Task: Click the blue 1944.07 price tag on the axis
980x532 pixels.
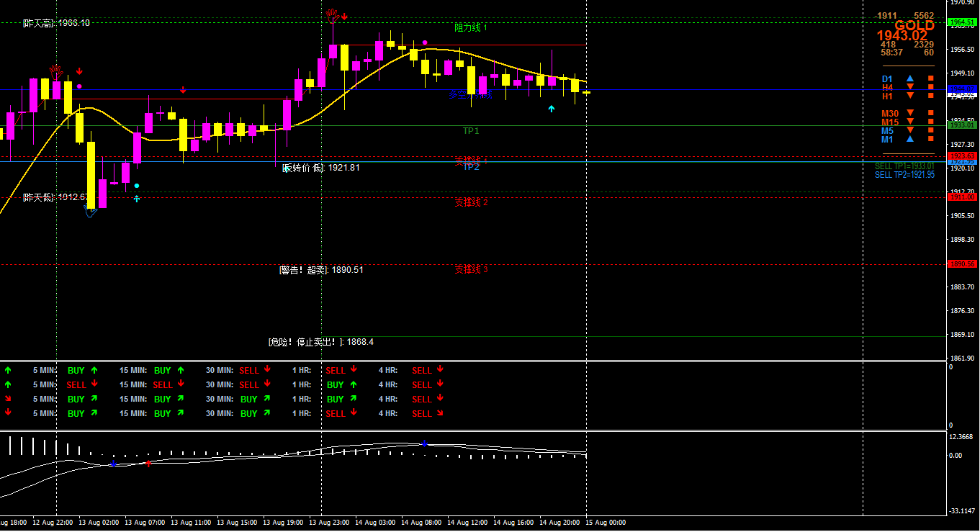Action: click(962, 89)
